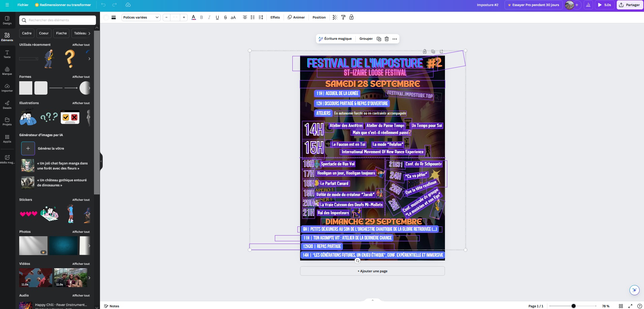644x309 pixels.
Task: Open line spacing options
Action: (x=261, y=18)
